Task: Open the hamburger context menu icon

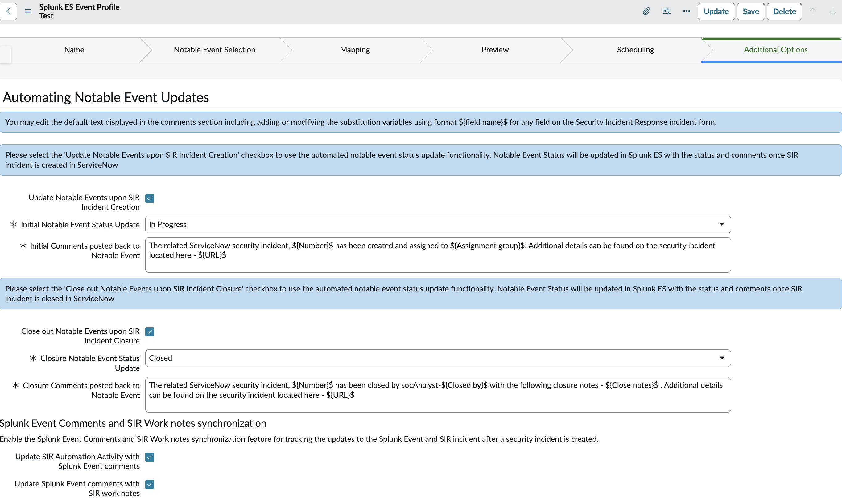Action: click(28, 11)
